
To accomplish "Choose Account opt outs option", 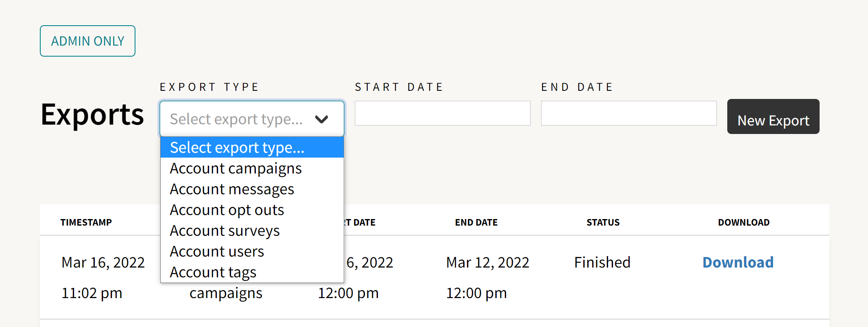I will [227, 210].
